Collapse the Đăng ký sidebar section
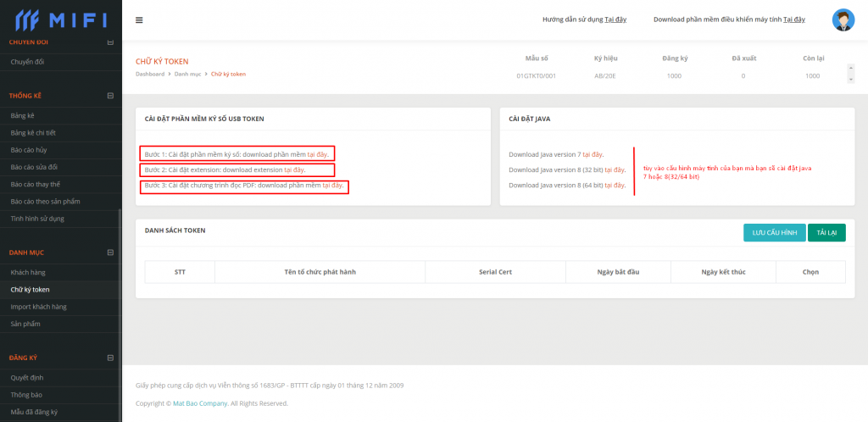 click(110, 358)
